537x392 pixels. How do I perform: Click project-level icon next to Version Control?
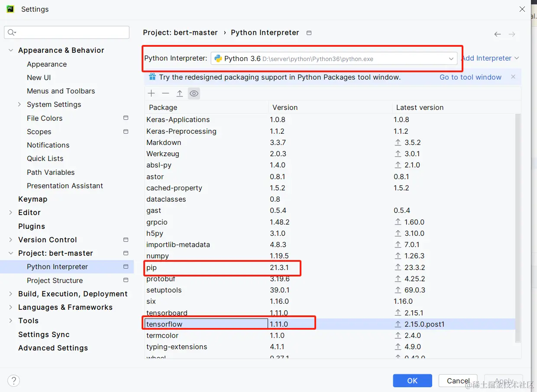coord(126,239)
